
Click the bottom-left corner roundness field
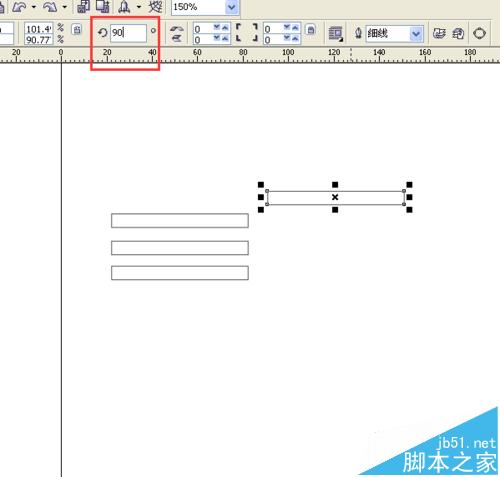click(203, 40)
